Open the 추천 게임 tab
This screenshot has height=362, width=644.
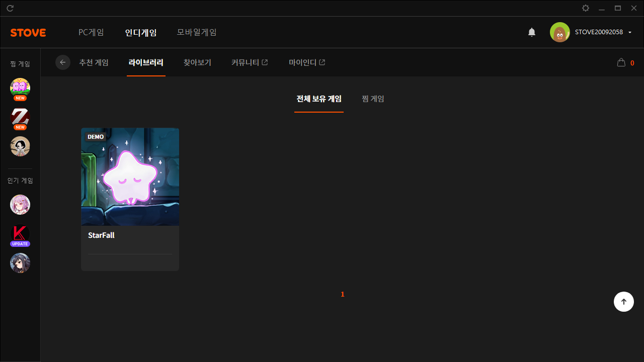[x=94, y=63]
